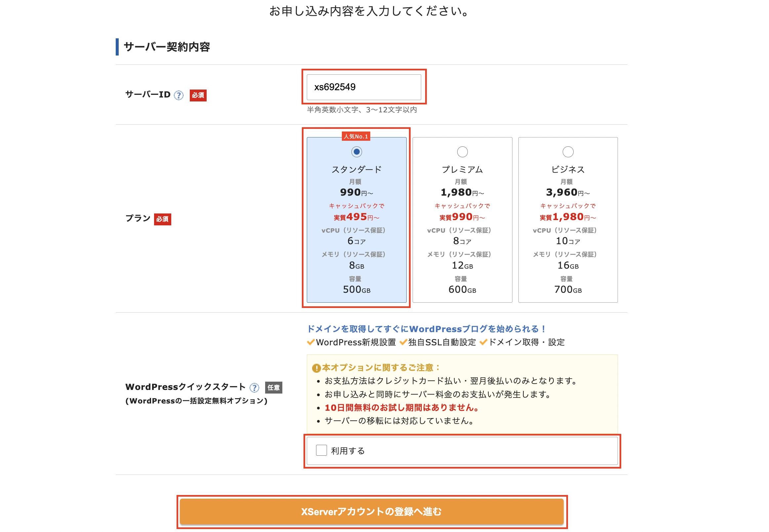Open WordPress Quick Start help question-mark icon
This screenshot has width=769, height=532.
[255, 388]
